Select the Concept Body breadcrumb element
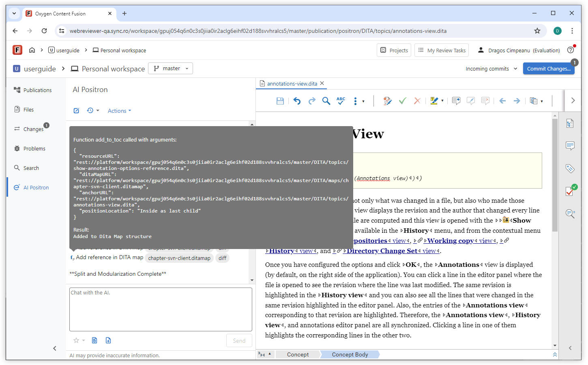This screenshot has width=588, height=365. (x=350, y=354)
